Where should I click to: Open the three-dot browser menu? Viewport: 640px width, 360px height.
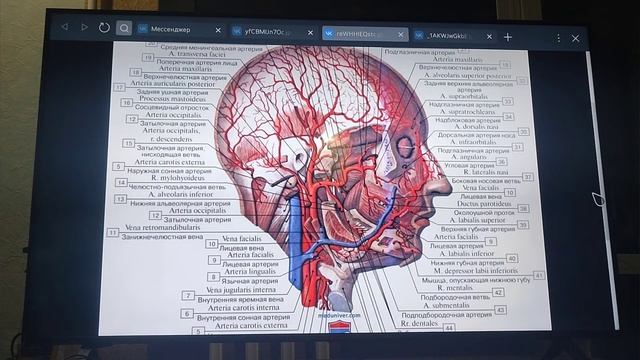(558, 38)
